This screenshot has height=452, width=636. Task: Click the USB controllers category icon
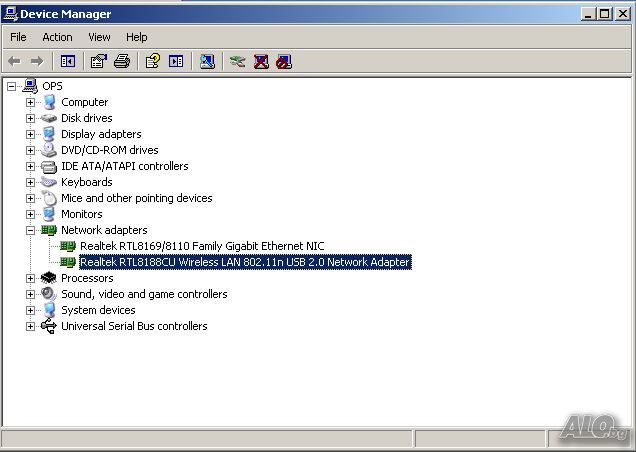click(x=49, y=326)
